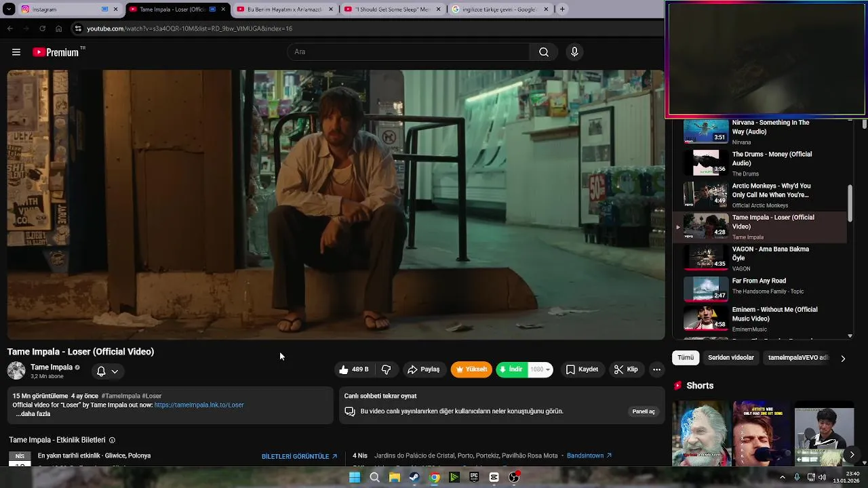Open the 1080 download quality dropdown
The image size is (868, 488).
(x=540, y=369)
